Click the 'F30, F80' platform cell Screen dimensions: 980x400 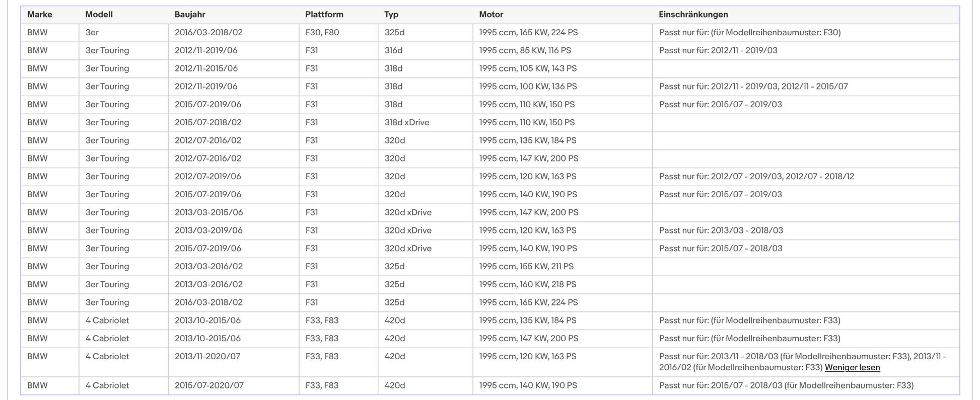pyautogui.click(x=322, y=32)
